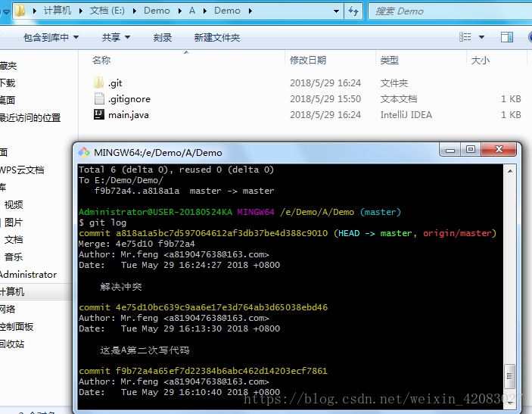Sort by 名称 column header
This screenshot has height=414, width=532.
click(101, 60)
